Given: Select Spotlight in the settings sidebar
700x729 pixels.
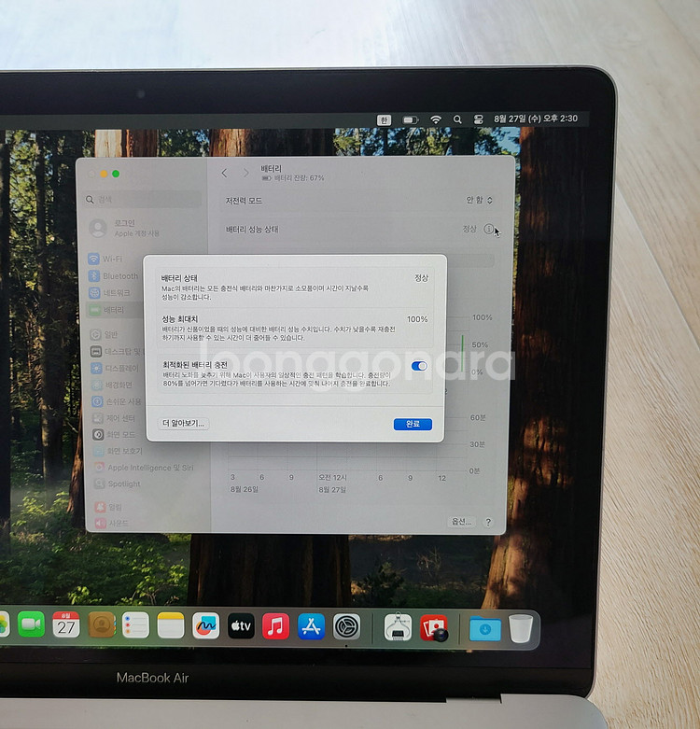Looking at the screenshot, I should [117, 484].
